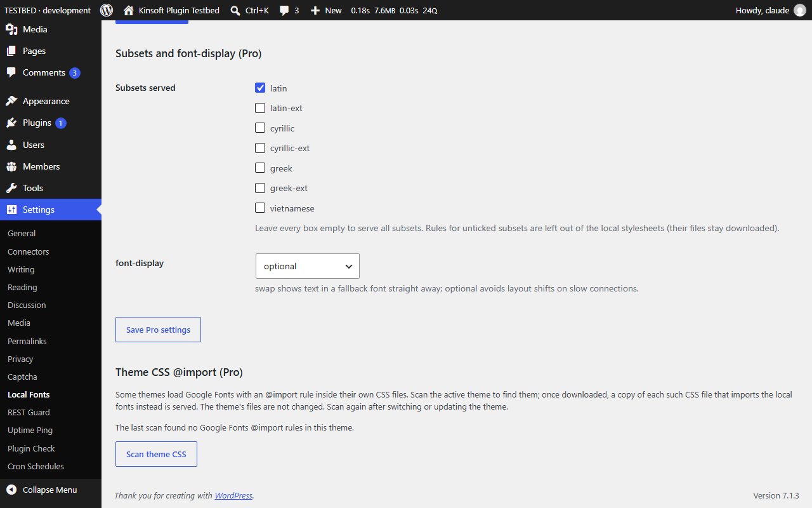
Task: Click the comments bubble icon in admin bar
Action: pyautogui.click(x=285, y=10)
